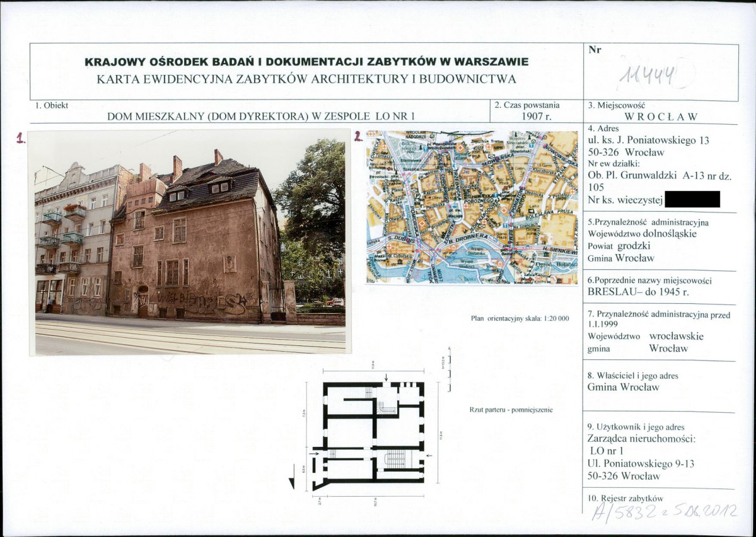
Task: Click the date '1907 r.'
Action: (x=537, y=116)
